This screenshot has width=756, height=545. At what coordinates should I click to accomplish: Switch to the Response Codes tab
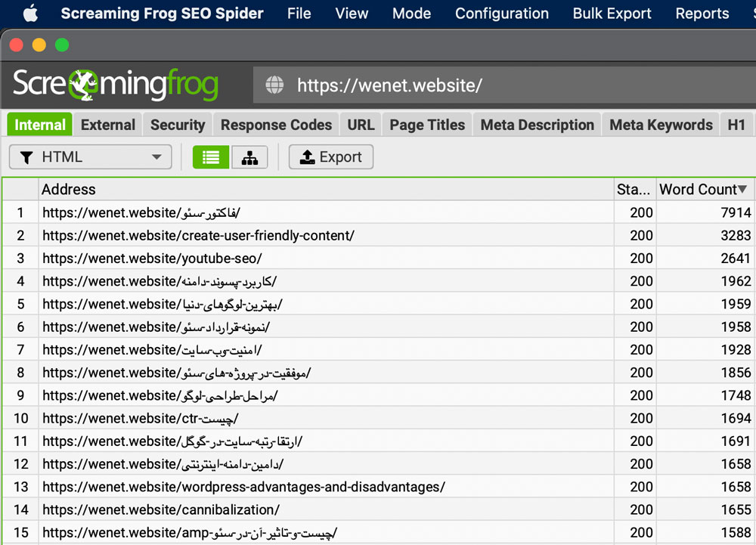click(x=276, y=125)
